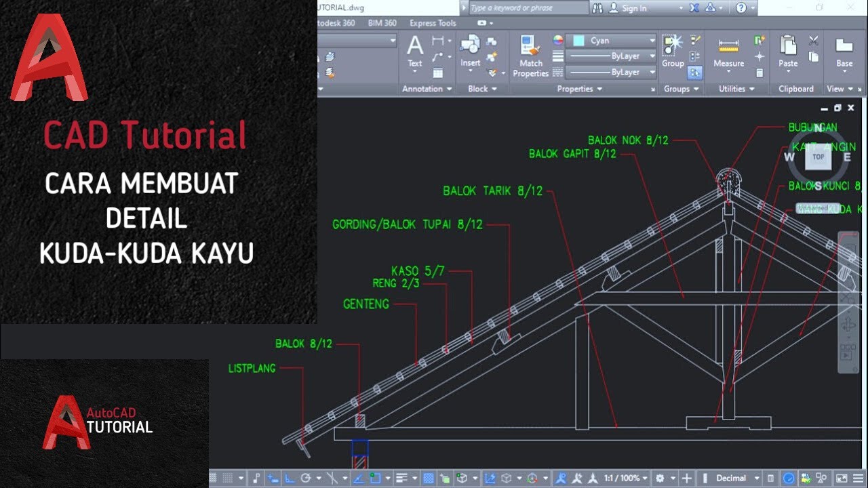
Task: Click the object color wheel icon
Action: pos(557,41)
